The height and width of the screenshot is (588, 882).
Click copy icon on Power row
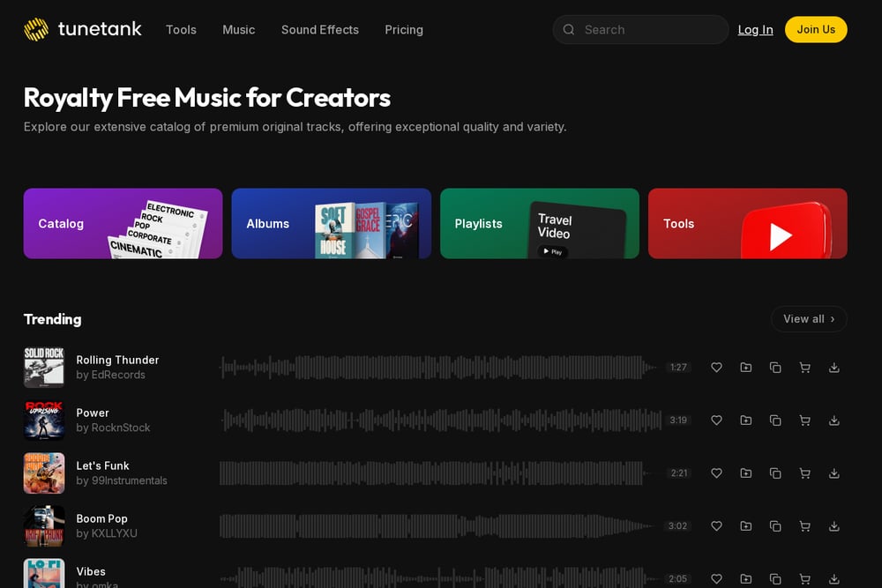pyautogui.click(x=775, y=421)
